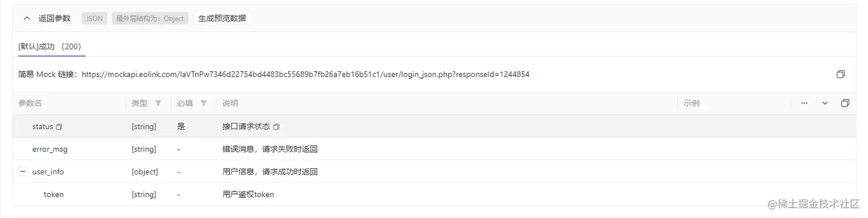Collapse the 返回参数 section

(26, 18)
